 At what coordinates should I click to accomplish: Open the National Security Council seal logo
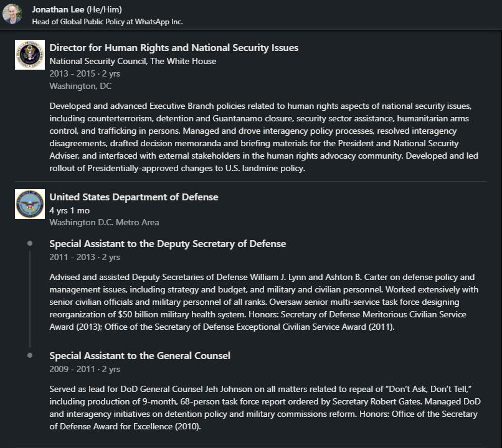(30, 55)
